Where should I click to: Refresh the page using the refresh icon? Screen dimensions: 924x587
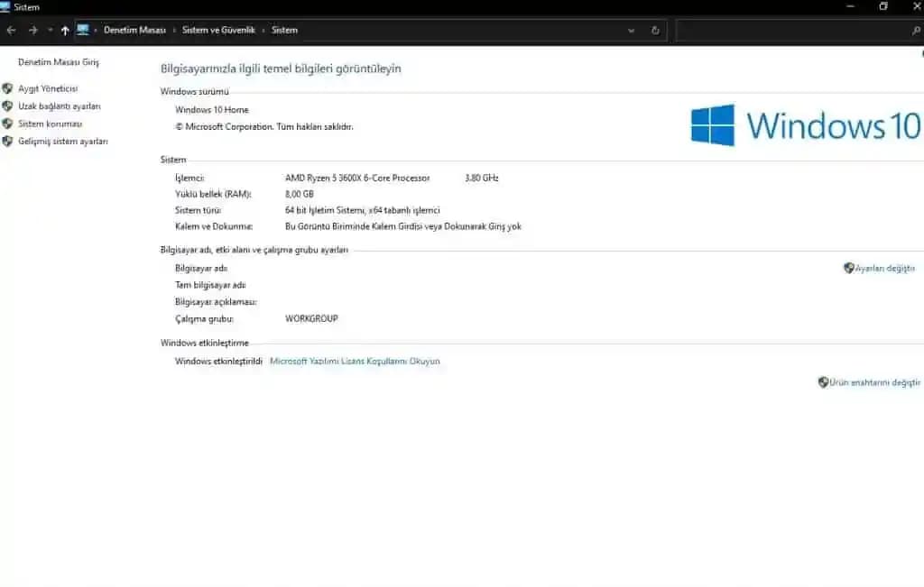(654, 30)
